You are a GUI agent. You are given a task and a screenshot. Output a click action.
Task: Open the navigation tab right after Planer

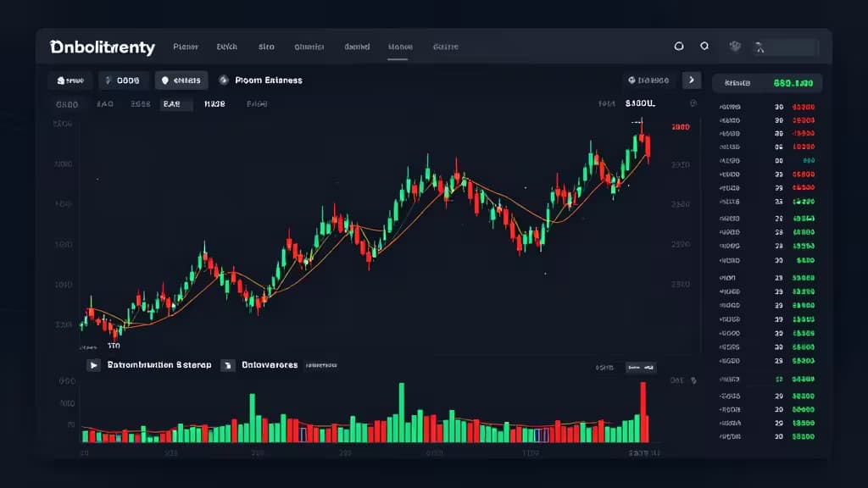click(x=226, y=47)
